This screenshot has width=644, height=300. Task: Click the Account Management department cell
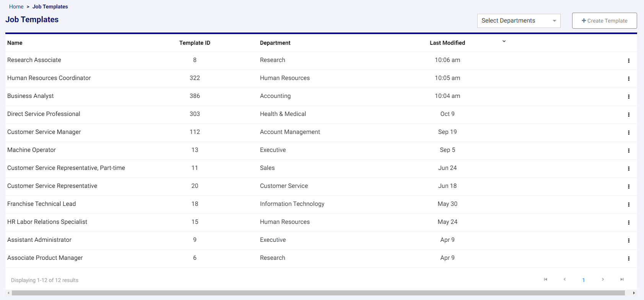click(x=290, y=132)
